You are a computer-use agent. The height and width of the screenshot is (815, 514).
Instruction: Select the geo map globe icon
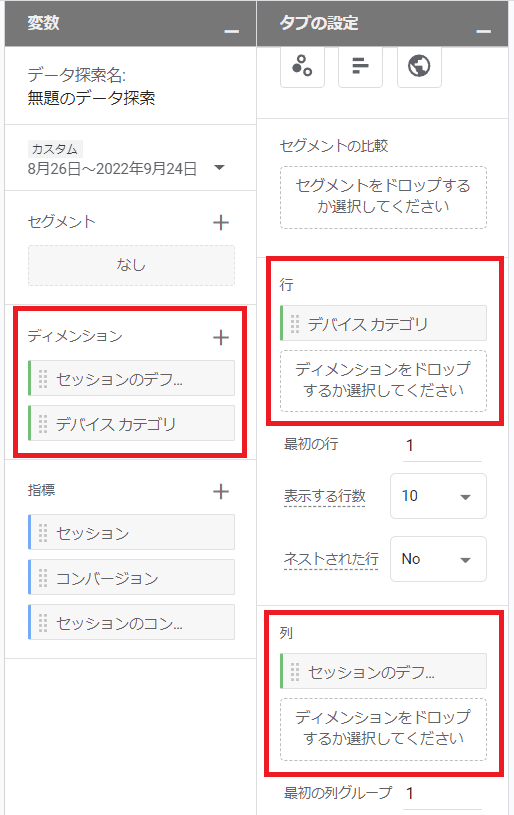click(x=419, y=67)
